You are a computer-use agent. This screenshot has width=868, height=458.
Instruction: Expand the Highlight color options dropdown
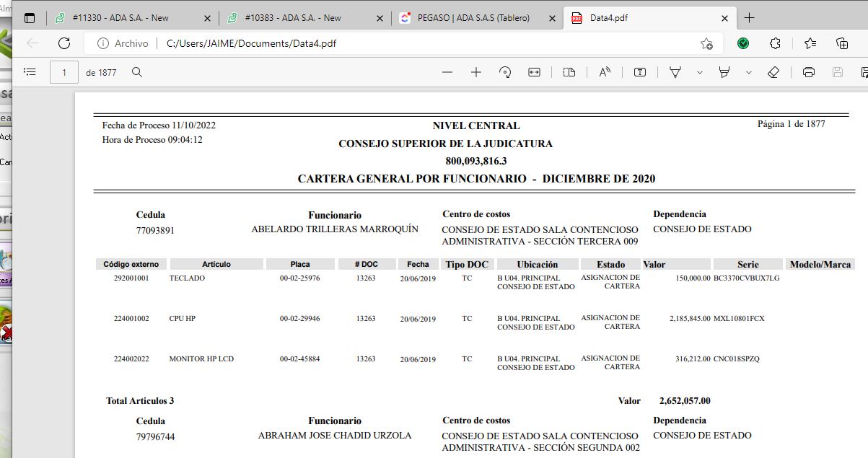[748, 72]
